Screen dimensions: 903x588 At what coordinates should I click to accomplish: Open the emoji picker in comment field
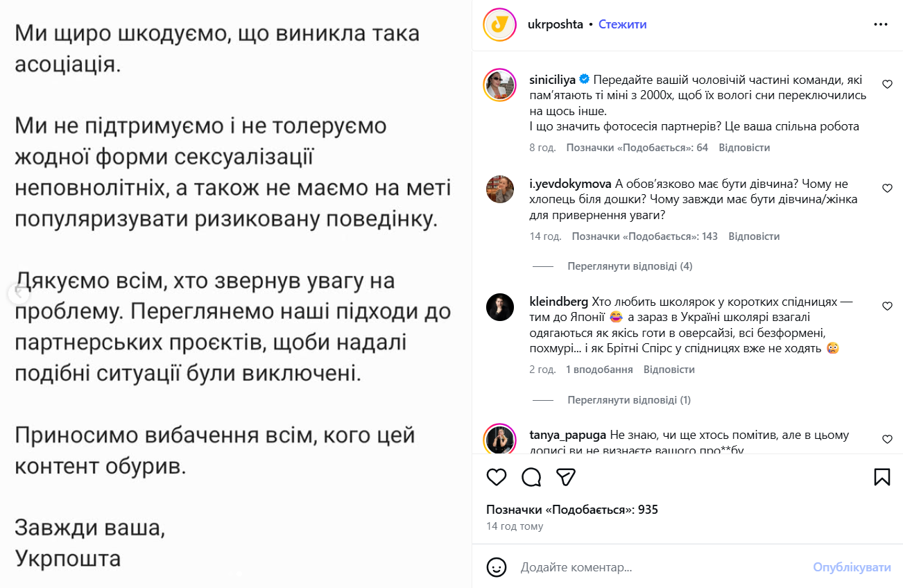pyautogui.click(x=497, y=567)
